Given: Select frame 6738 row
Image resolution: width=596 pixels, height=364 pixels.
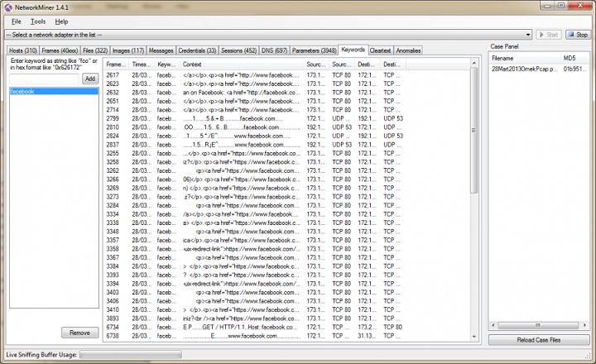Looking at the screenshot, I should tap(255, 336).
